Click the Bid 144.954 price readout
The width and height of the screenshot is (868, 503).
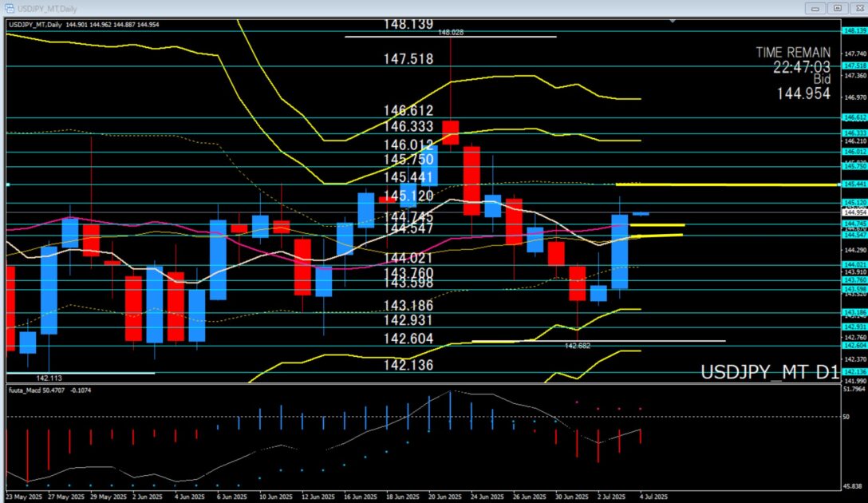click(x=803, y=93)
